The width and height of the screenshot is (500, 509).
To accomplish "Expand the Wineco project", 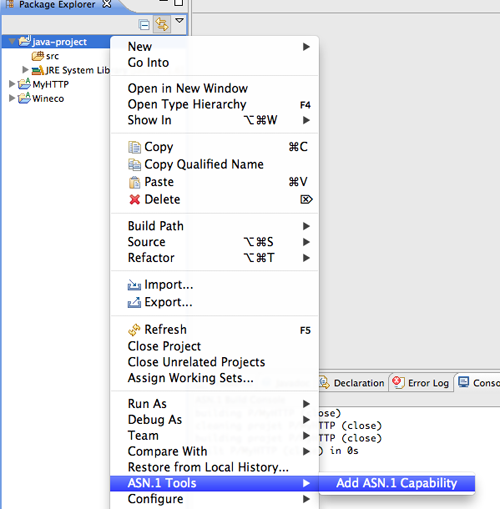I will (12, 98).
